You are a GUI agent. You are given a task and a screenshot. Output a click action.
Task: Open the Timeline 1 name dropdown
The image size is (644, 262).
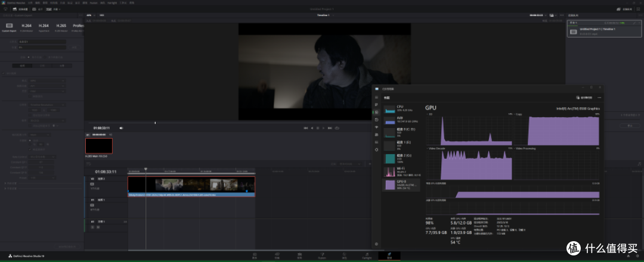(x=325, y=15)
